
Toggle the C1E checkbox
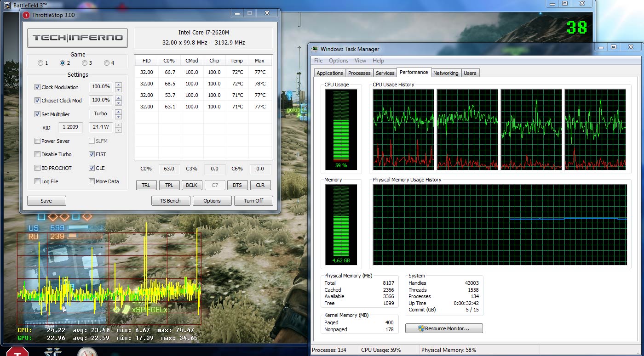92,168
